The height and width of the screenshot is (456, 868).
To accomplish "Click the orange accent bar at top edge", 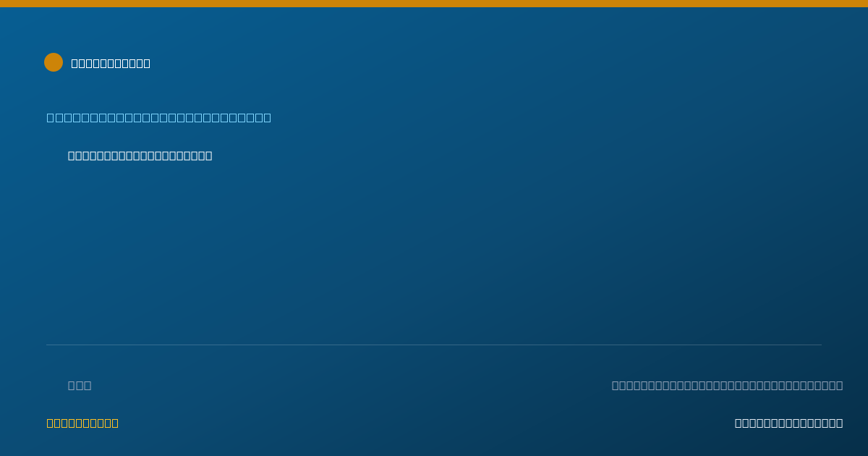I will (434, 4).
